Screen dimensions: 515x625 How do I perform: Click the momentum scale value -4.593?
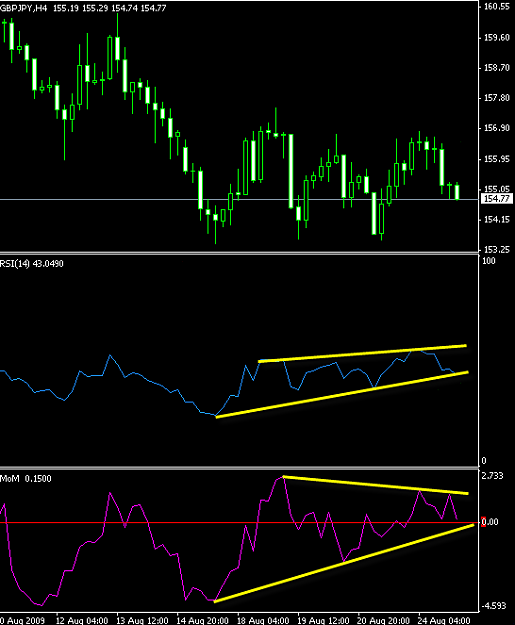click(493, 606)
